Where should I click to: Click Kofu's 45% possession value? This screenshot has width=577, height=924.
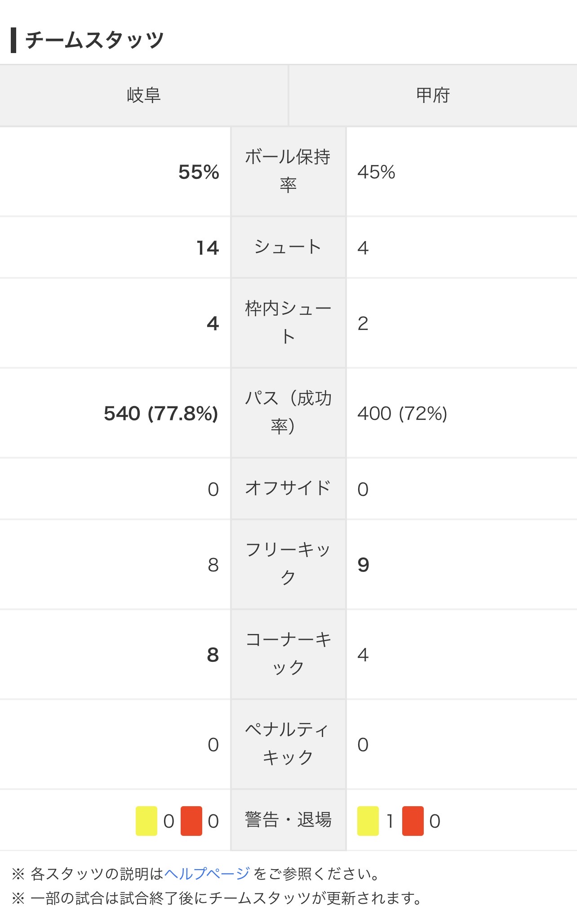point(376,172)
